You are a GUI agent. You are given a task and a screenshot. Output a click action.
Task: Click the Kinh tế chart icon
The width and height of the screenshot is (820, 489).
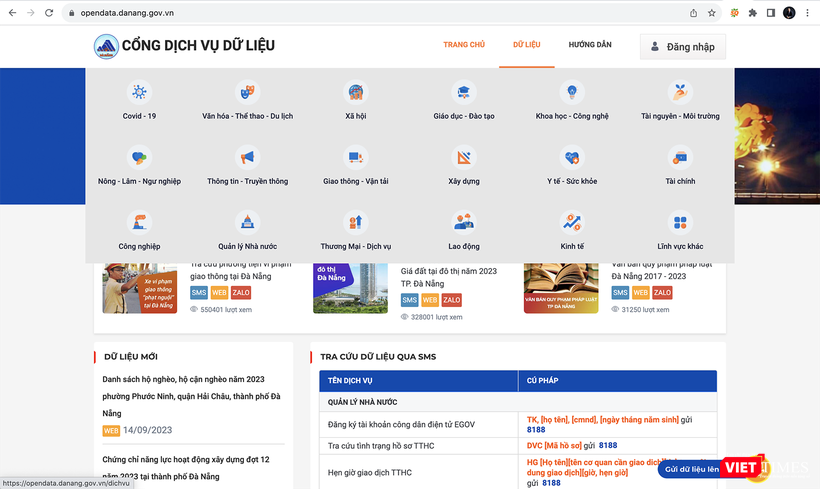click(x=571, y=222)
